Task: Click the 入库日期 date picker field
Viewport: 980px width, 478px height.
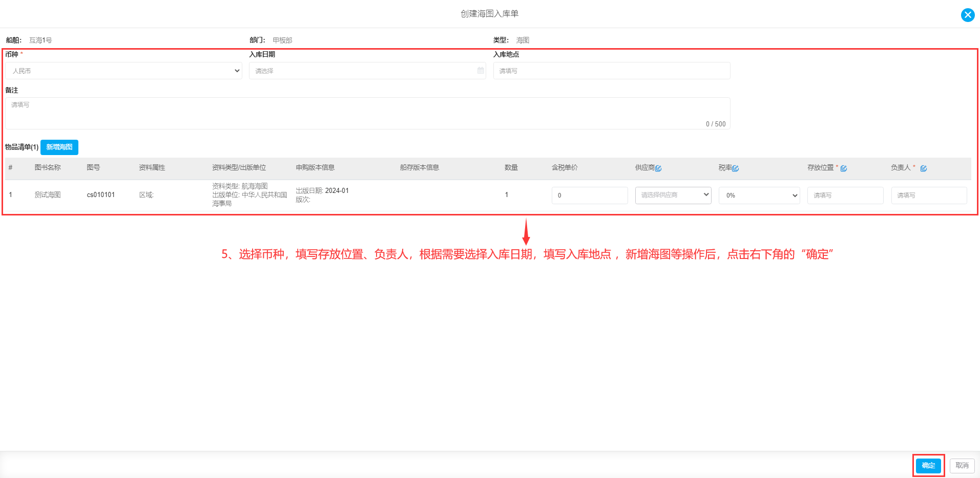Action: click(367, 71)
